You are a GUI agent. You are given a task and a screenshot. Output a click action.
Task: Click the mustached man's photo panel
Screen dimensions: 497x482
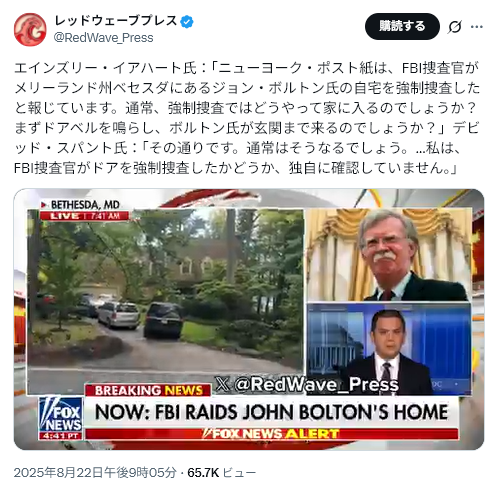[389, 255]
